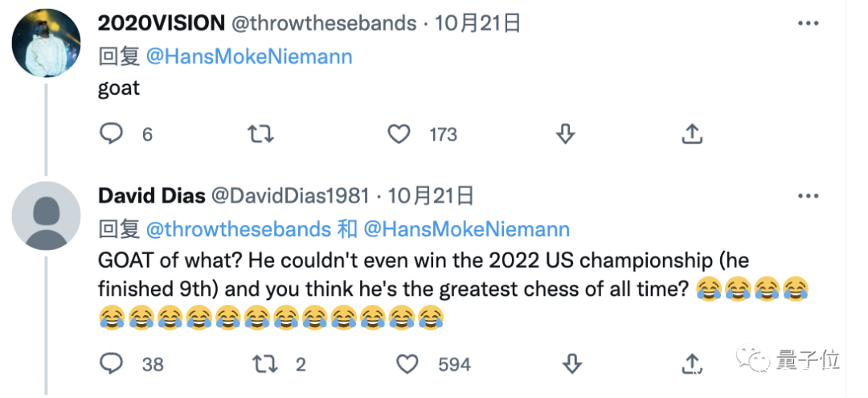Downvote David Dias's tweet
Viewport: 868px width, 398px height.
tap(571, 363)
